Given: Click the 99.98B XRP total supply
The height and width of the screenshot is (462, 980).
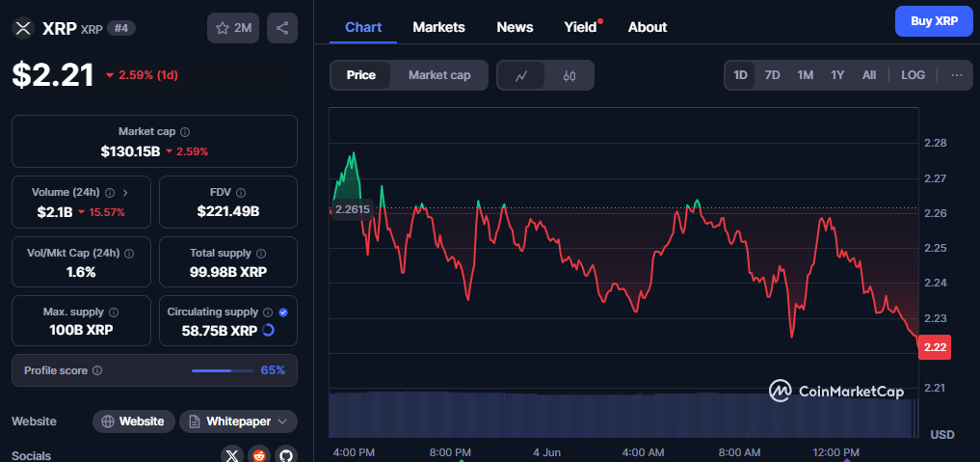Looking at the screenshot, I should 228,272.
